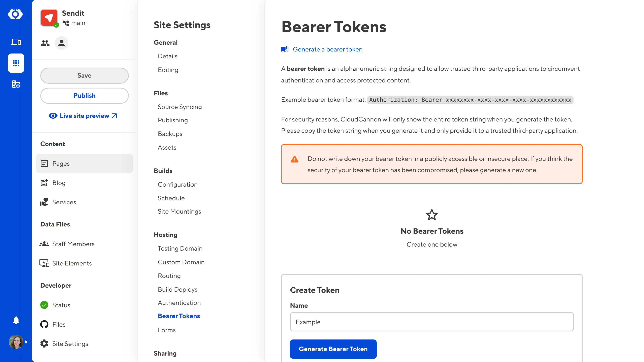Image resolution: width=644 pixels, height=362 pixels.
Task: Click the Publish button
Action: click(x=85, y=96)
